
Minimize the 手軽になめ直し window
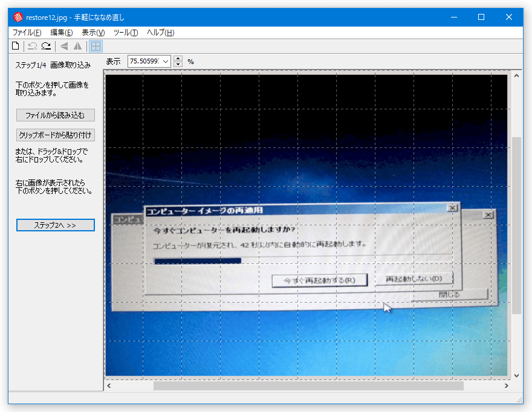(x=454, y=17)
